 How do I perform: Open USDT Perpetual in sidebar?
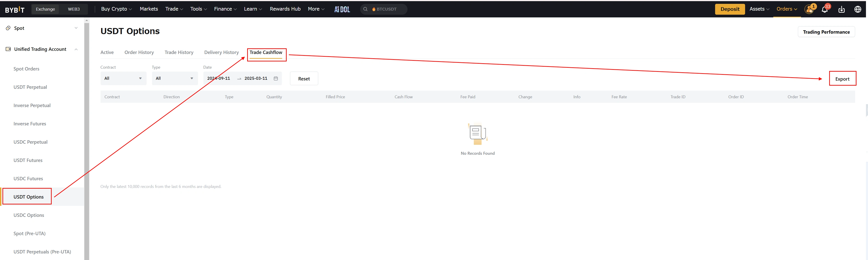pos(30,87)
